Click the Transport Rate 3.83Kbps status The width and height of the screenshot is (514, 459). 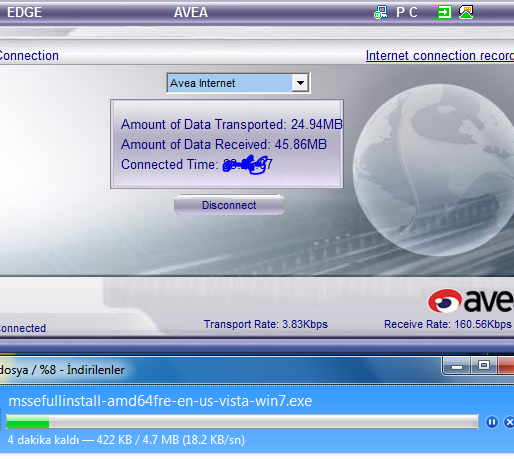tap(266, 324)
